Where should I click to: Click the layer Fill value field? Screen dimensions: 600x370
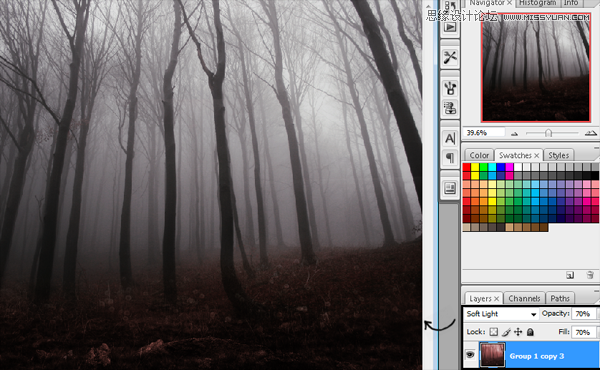[584, 332]
